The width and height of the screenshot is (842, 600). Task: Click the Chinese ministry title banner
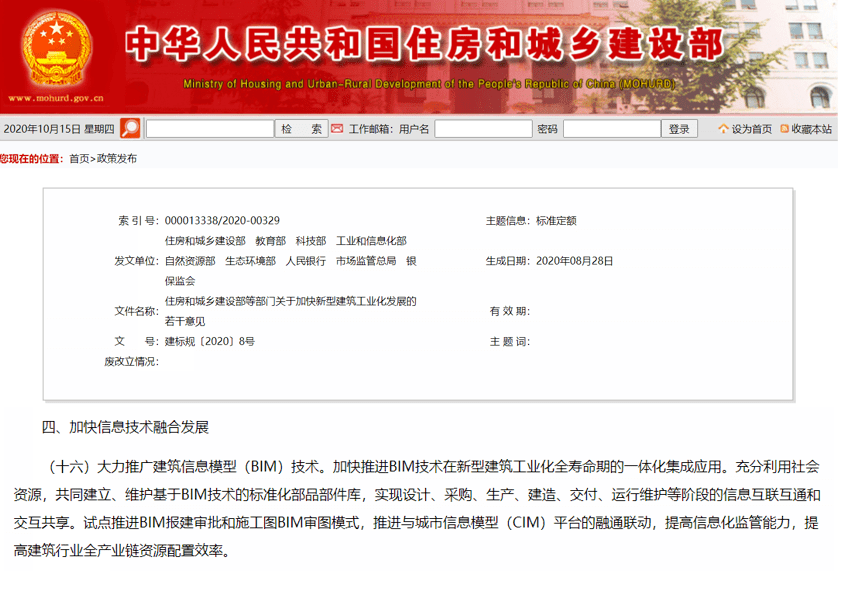click(x=425, y=44)
